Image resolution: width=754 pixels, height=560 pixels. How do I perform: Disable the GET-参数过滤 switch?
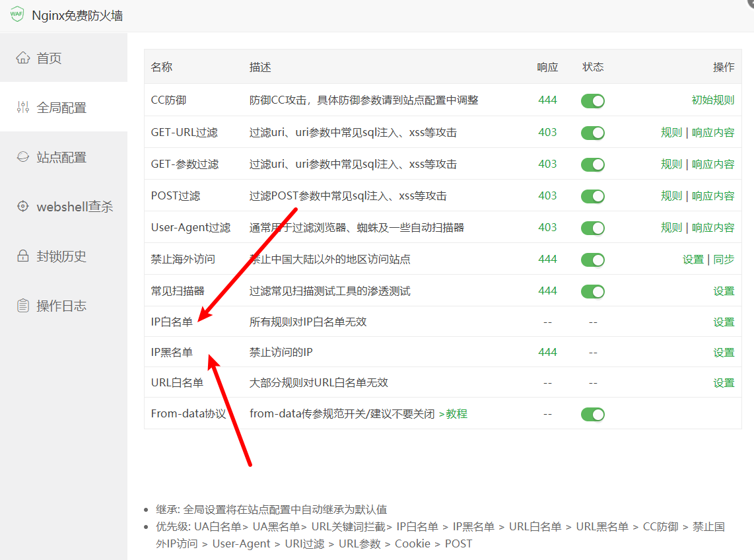click(x=592, y=164)
